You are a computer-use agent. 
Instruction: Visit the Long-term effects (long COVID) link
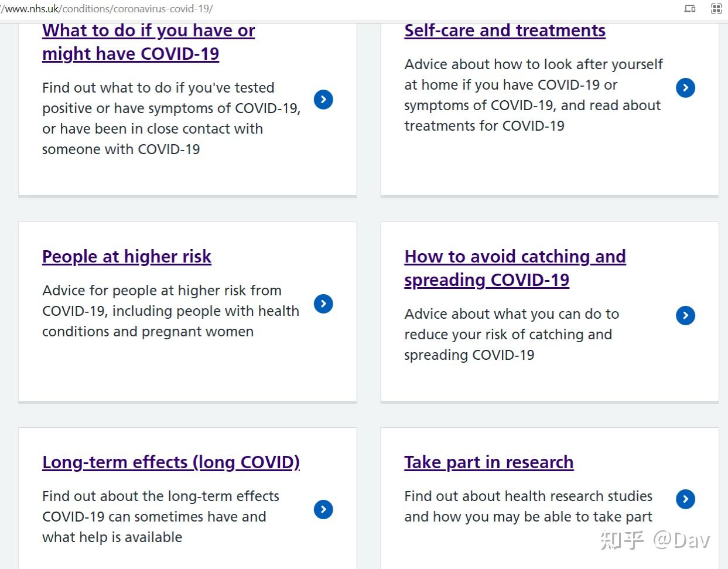coord(170,462)
